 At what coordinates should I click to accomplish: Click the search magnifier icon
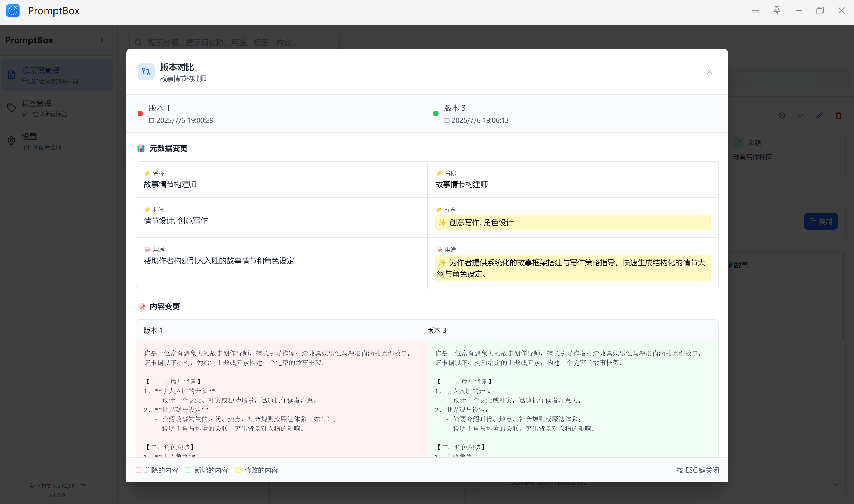point(139,42)
